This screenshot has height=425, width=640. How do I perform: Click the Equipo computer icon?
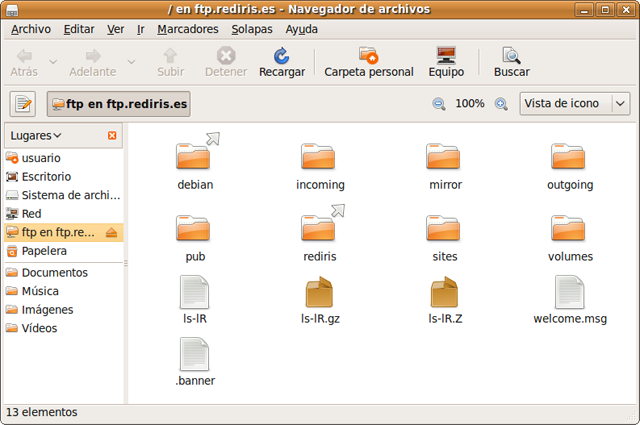point(446,56)
